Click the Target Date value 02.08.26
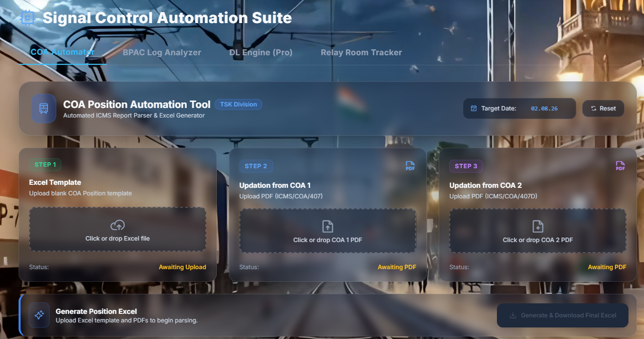 tap(545, 108)
